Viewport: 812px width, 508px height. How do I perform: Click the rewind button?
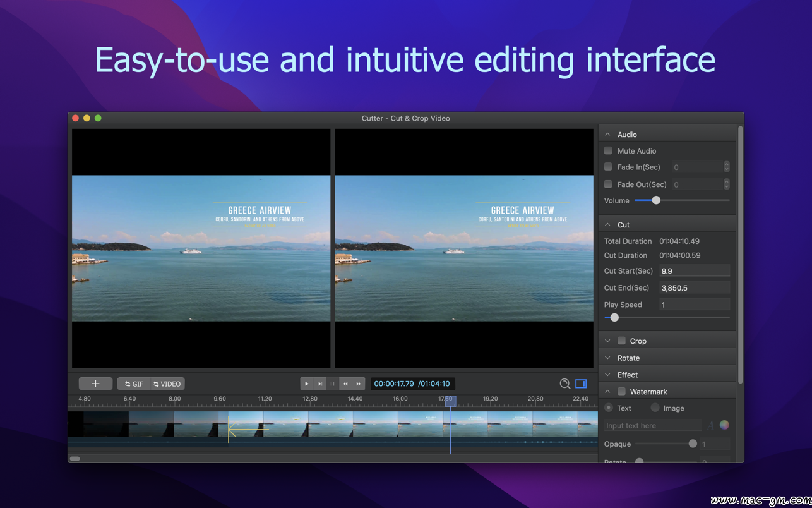345,384
